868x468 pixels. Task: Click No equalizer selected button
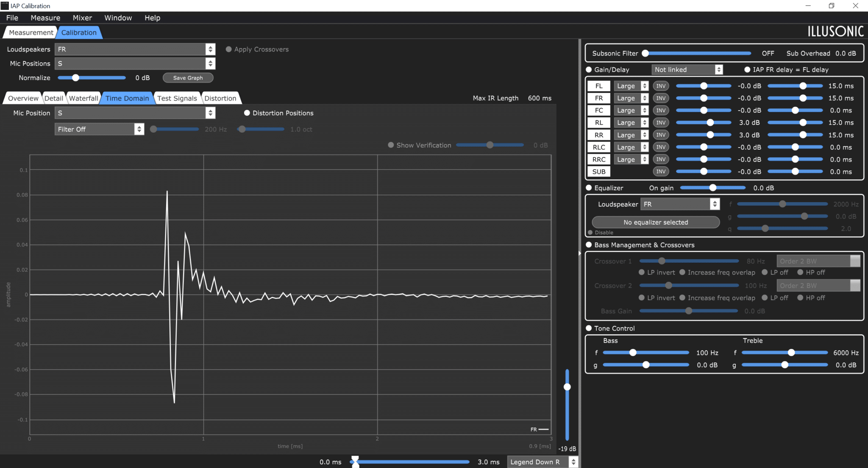[656, 222]
